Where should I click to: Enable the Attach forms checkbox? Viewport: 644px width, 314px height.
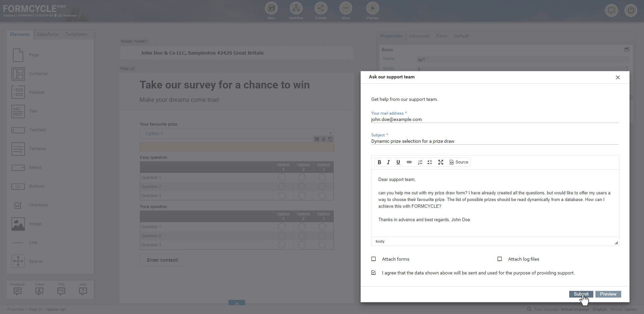(374, 259)
